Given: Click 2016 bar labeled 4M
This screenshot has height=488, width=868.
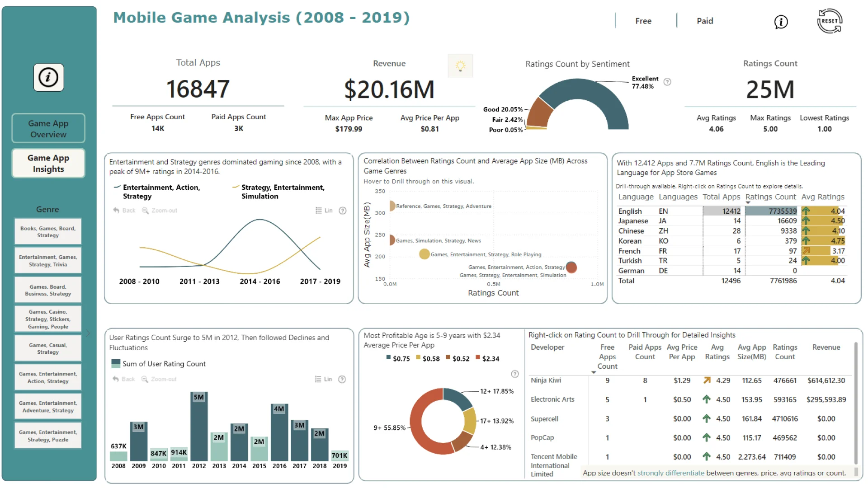Looking at the screenshot, I should (x=279, y=432).
